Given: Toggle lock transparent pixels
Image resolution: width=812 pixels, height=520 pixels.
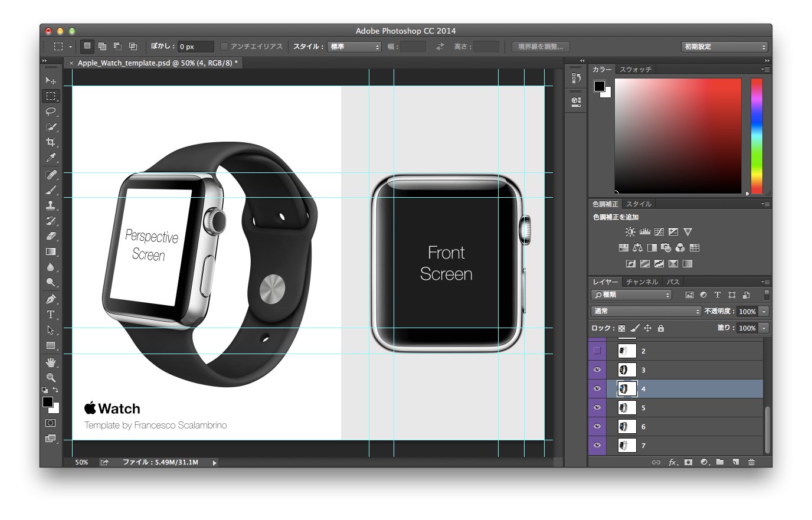Looking at the screenshot, I should click(621, 328).
